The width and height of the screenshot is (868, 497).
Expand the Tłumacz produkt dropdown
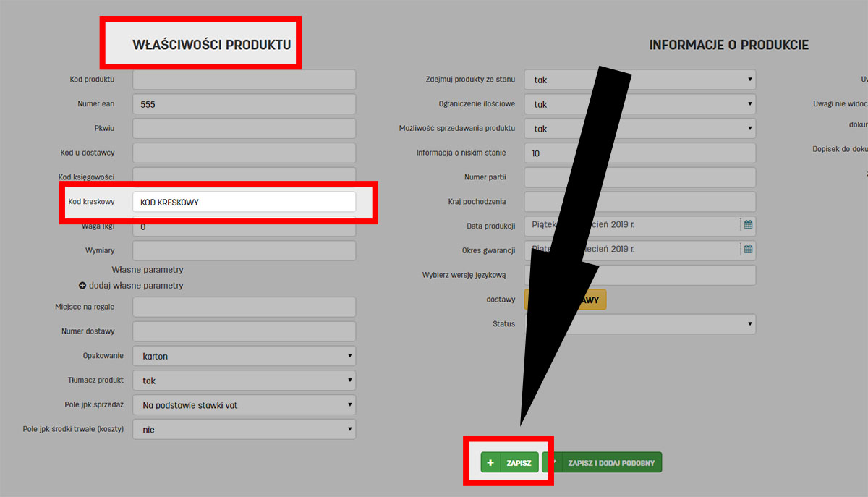click(244, 381)
